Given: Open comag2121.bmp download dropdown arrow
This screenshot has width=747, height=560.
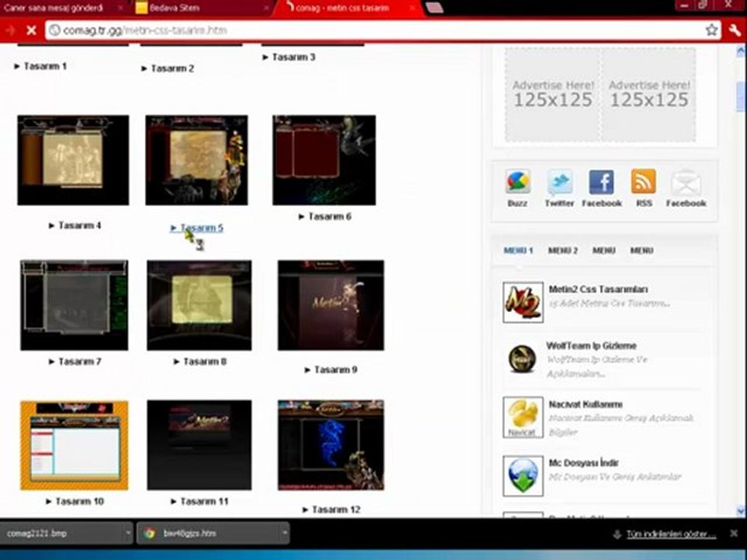Looking at the screenshot, I should [x=128, y=534].
